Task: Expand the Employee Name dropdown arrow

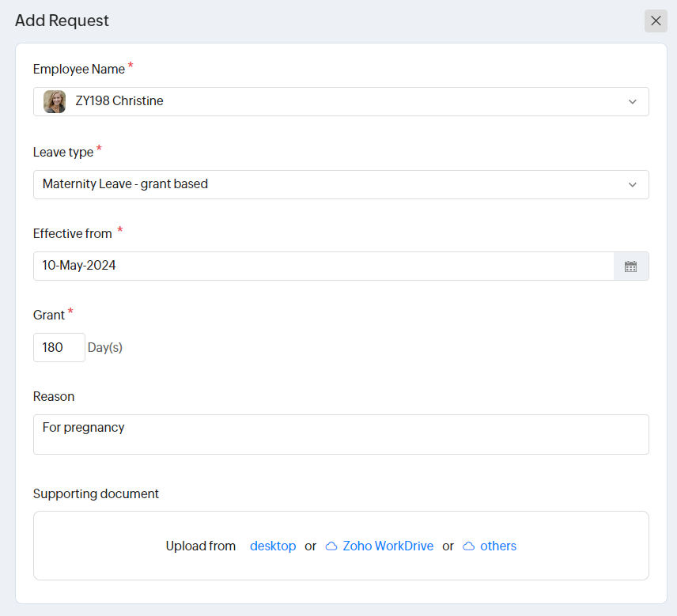Action: [632, 102]
